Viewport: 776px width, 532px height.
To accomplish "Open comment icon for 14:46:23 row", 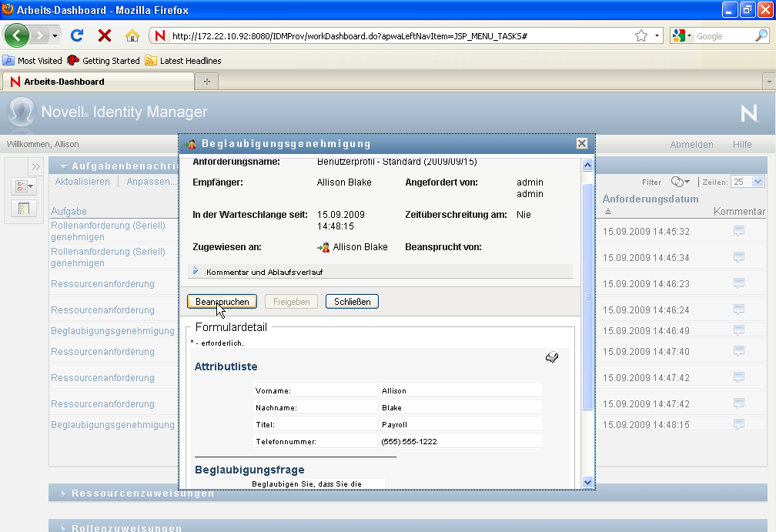I will click(739, 283).
